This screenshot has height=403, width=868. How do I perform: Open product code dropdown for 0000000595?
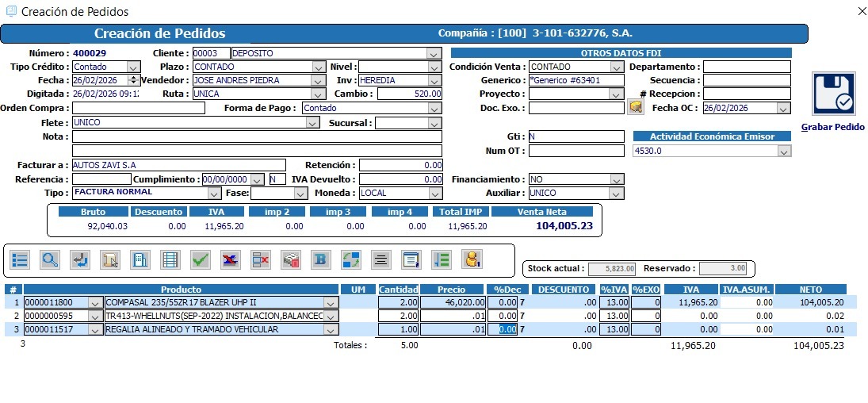tap(96, 316)
